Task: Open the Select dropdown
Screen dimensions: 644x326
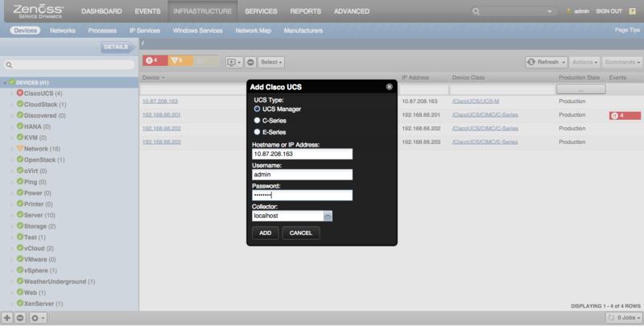Action: (x=271, y=62)
